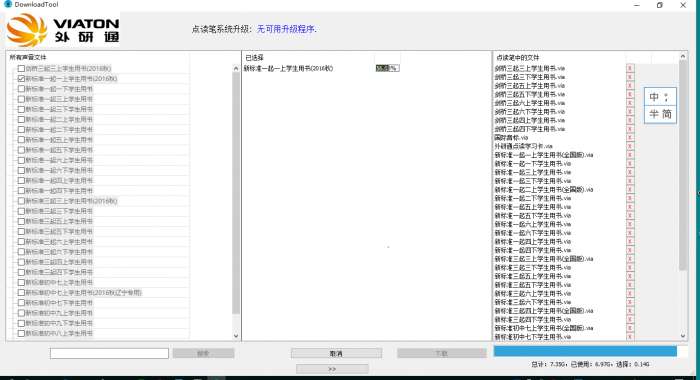Uncheck 新标准一起一上学生用书(2016秋) checkbox
Viewport: 700px width, 380px height.
coord(21,79)
